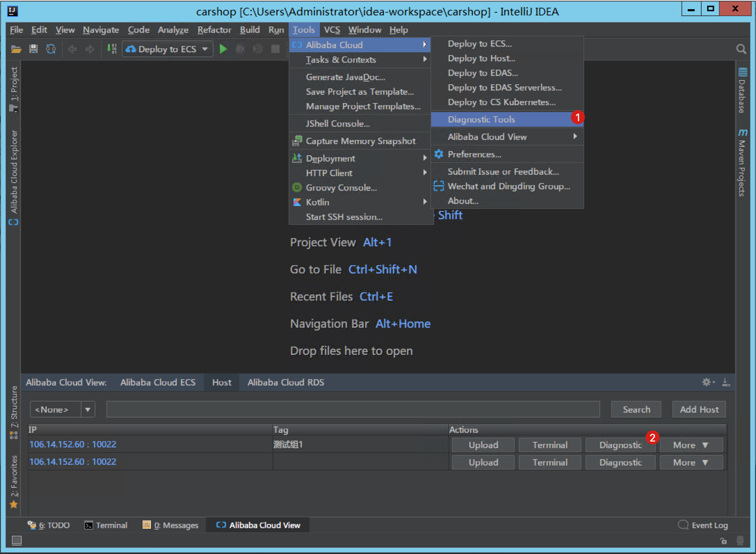The image size is (756, 554).
Task: Expand the Tasks & Contexts submenu
Action: pyautogui.click(x=360, y=59)
